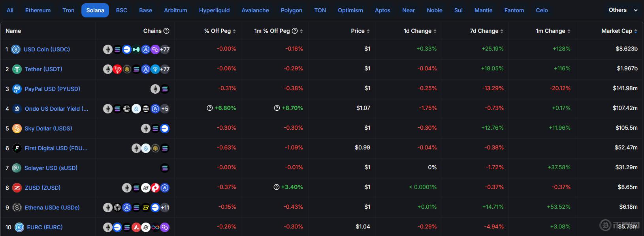The height and width of the screenshot is (236, 644).
Task: Click the +11 chains badge in Ethena row
Action: click(165, 208)
